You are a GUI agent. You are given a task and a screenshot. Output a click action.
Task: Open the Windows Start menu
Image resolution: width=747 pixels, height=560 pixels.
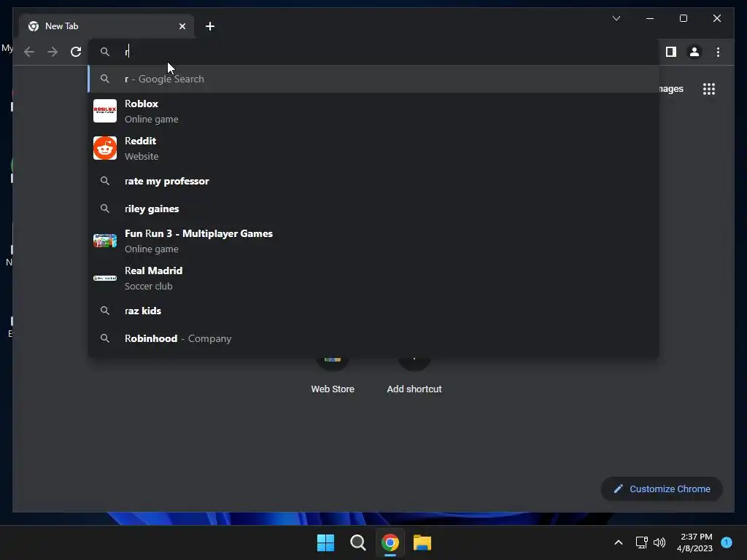[326, 542]
